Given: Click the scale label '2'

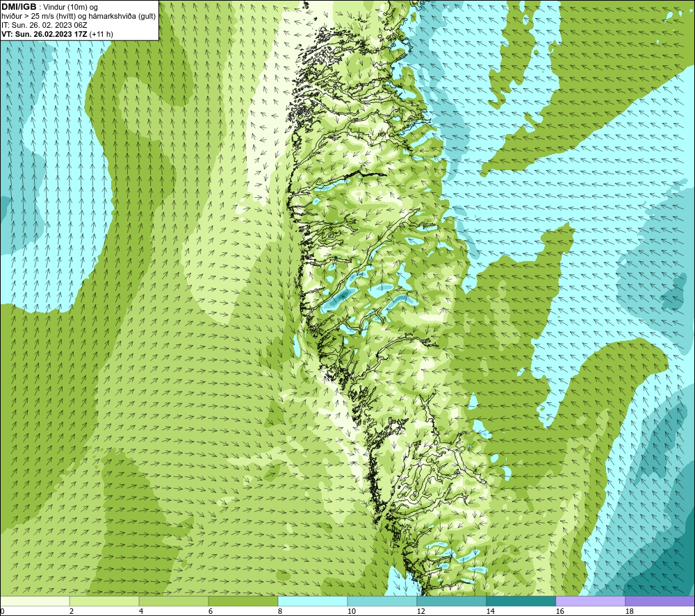Looking at the screenshot, I should 72,612.
